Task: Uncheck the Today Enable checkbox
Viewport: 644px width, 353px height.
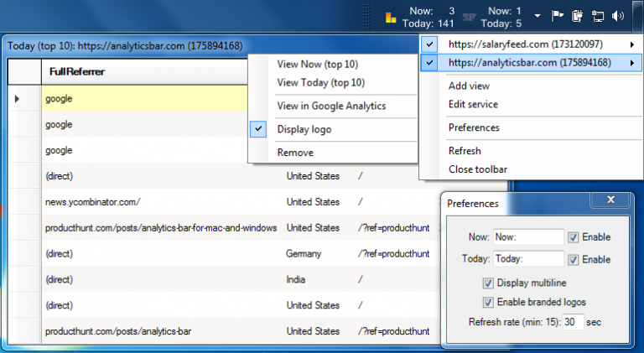Action: (x=574, y=260)
